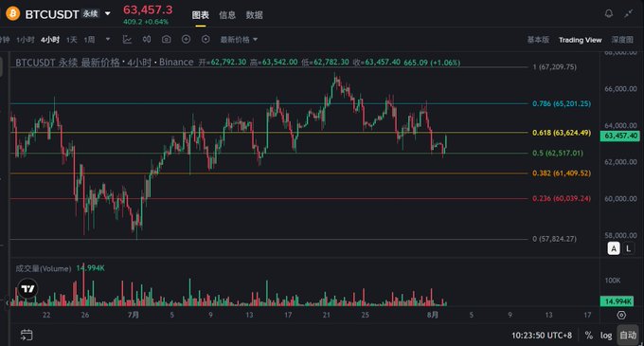Open the go-to-date calendar icon

tap(27, 335)
